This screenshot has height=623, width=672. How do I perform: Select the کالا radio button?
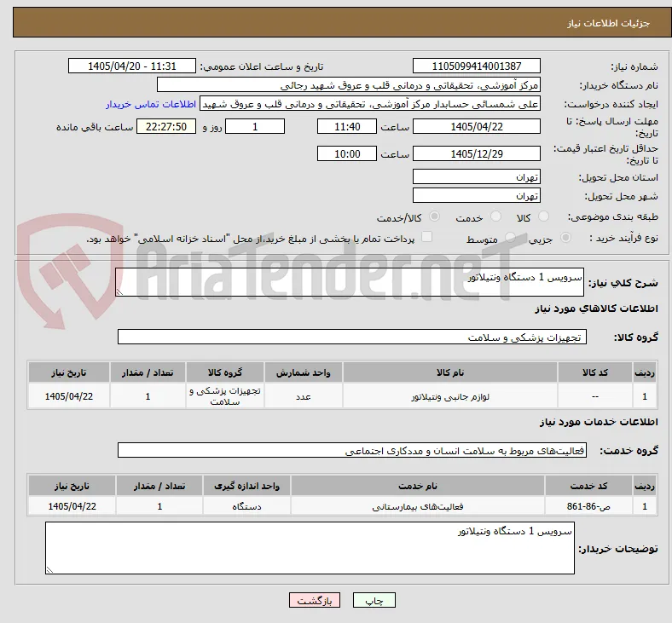[x=543, y=216]
